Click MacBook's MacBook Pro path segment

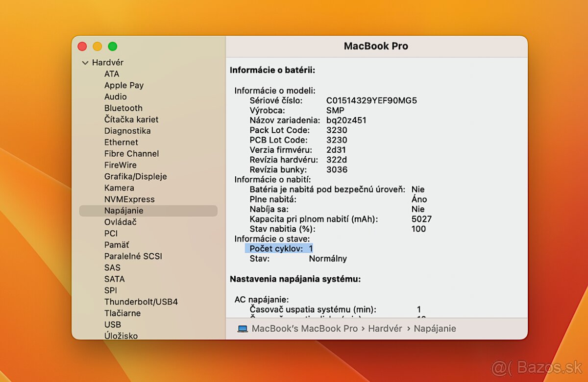pos(305,329)
